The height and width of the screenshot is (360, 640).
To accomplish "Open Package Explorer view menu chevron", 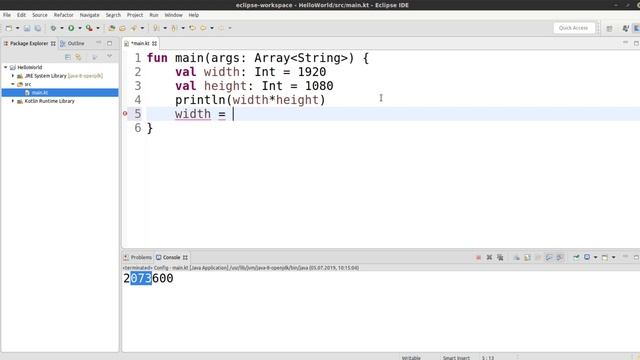I will click(109, 56).
